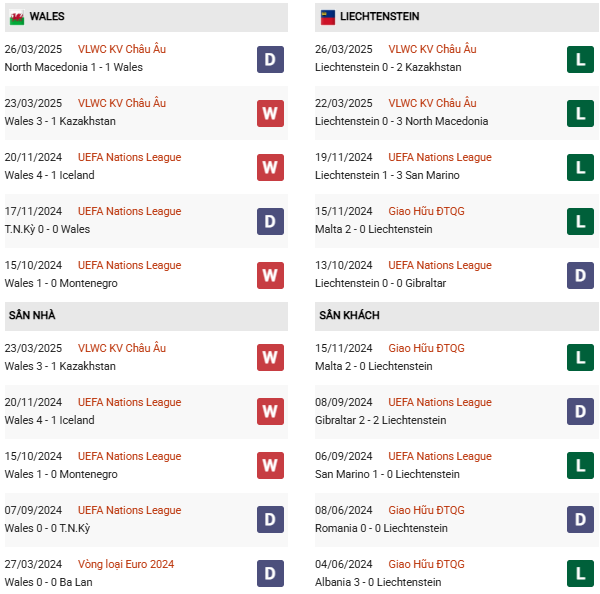Click D badge for Liechtenstein 0-0 Gibraltar
This screenshot has height=594, width=600.
pyautogui.click(x=580, y=275)
